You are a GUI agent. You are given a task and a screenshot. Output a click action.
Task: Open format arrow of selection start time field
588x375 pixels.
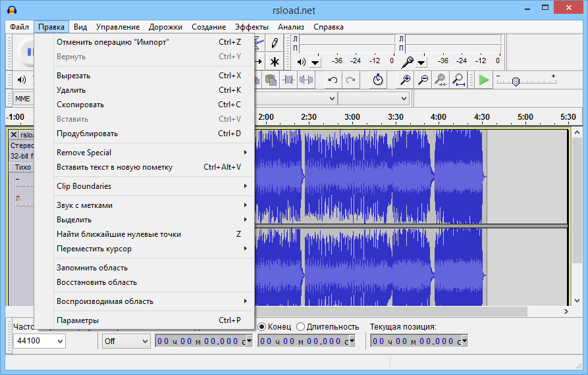coord(250,341)
